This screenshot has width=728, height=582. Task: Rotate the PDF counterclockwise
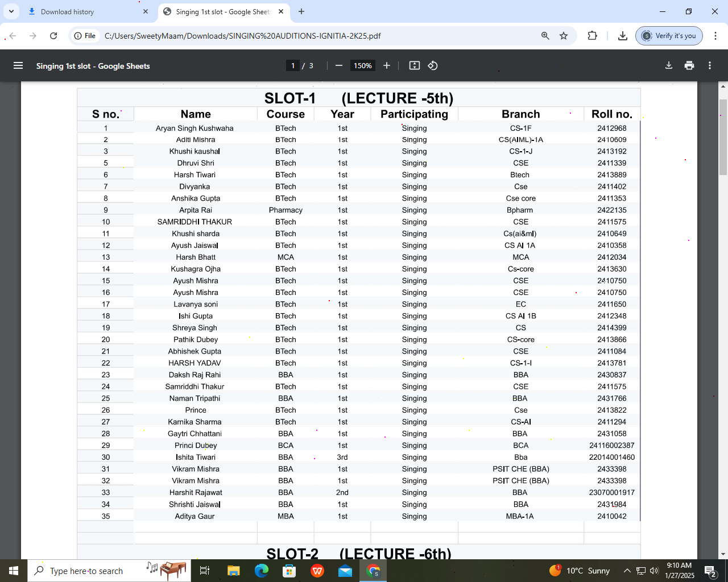coord(433,65)
